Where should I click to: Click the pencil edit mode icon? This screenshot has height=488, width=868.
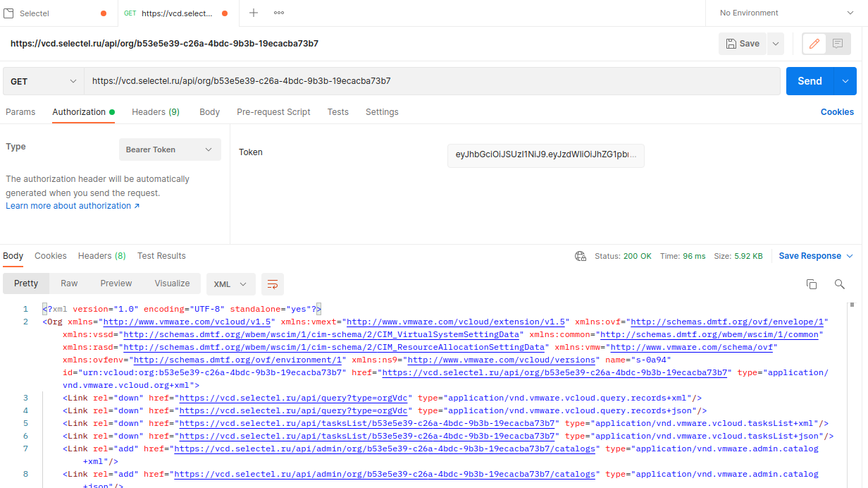814,44
